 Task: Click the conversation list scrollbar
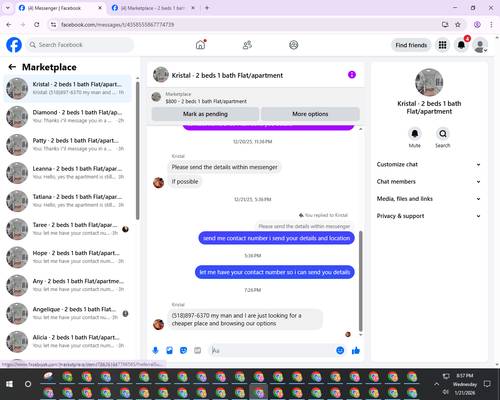[x=137, y=150]
